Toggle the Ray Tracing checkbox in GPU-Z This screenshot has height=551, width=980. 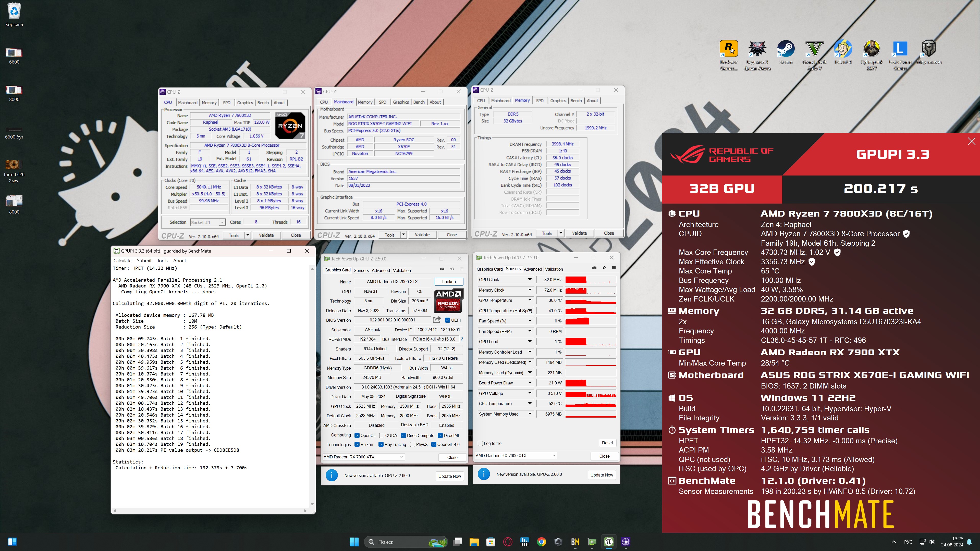tap(381, 445)
